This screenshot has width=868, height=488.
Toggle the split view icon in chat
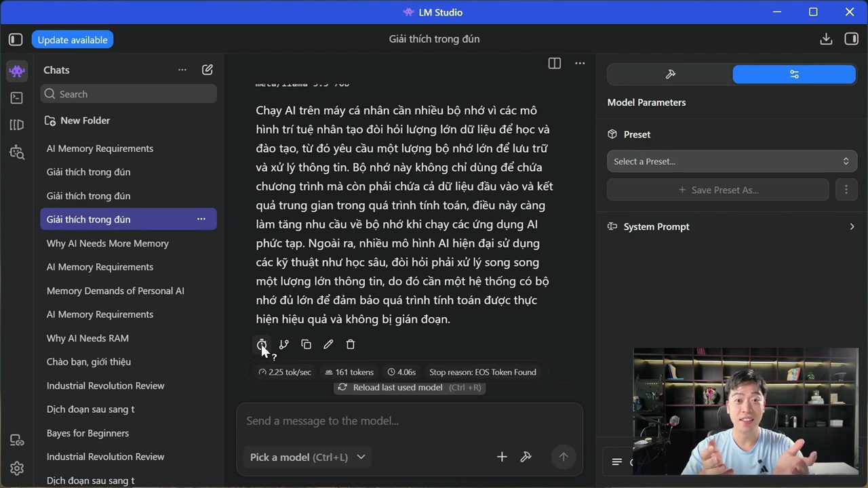555,63
